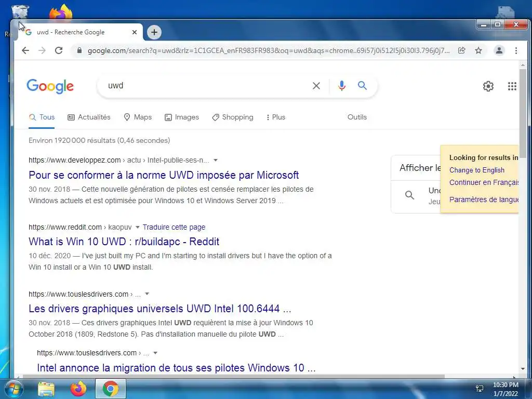The image size is (532, 399).
Task: Open 'Les drivers graphiques universels UWD Intel' result
Action: point(160,309)
